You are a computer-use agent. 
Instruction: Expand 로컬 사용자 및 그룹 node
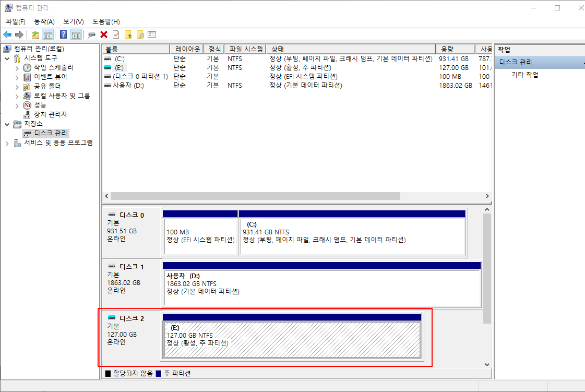coord(17,96)
